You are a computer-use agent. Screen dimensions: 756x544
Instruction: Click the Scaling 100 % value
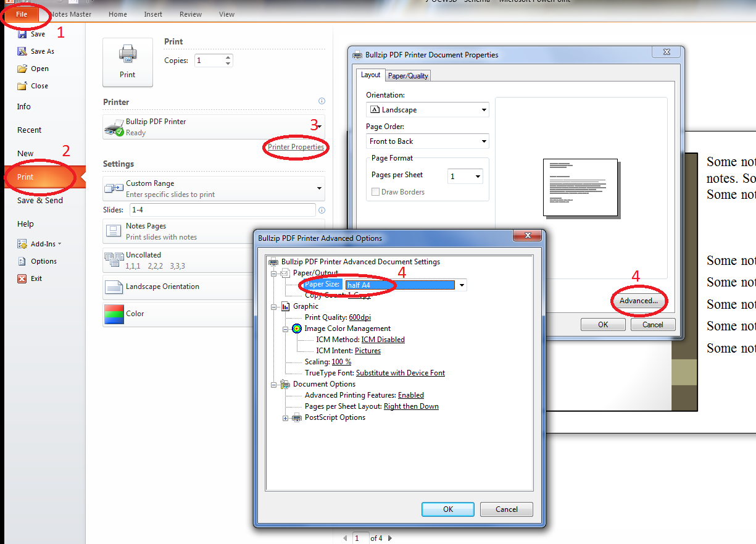click(341, 362)
